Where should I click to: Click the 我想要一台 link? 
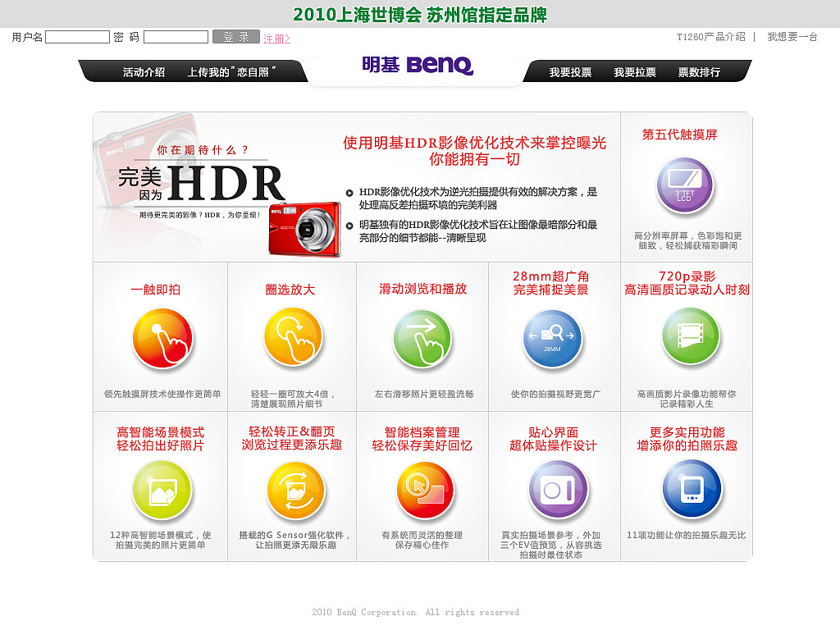(x=792, y=36)
